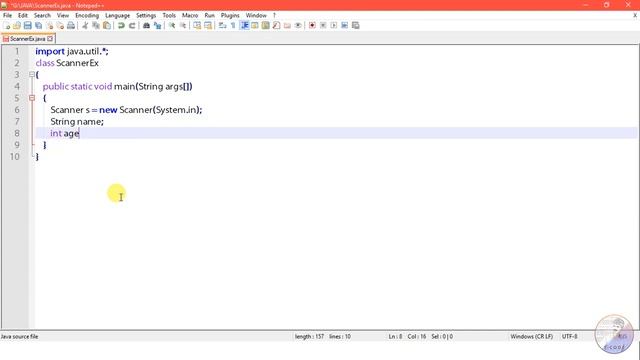Collapse the class fold marker on line 3
This screenshot has height=360, width=640.
32,75
